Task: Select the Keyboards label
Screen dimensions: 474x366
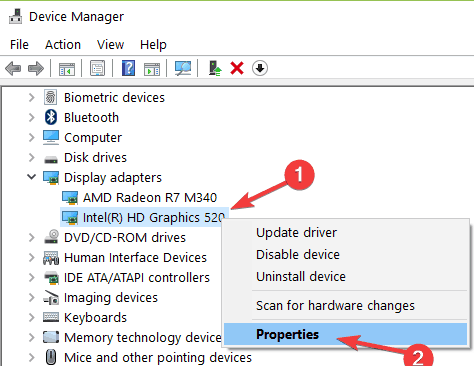Action: click(x=95, y=318)
